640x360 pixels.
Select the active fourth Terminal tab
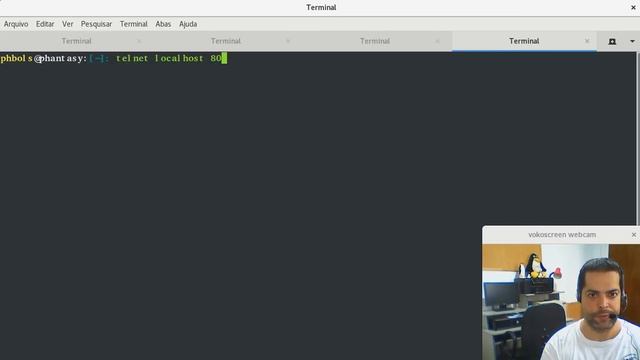pyautogui.click(x=524, y=41)
